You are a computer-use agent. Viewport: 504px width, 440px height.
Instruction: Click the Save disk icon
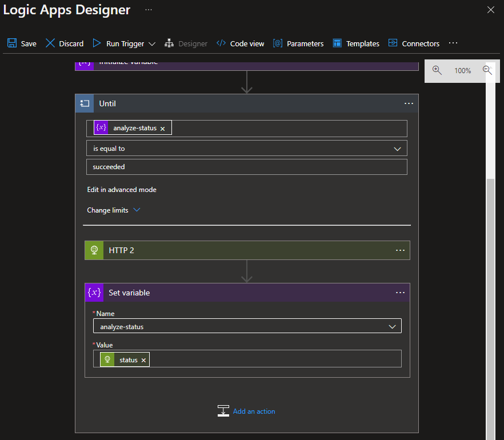click(12, 43)
